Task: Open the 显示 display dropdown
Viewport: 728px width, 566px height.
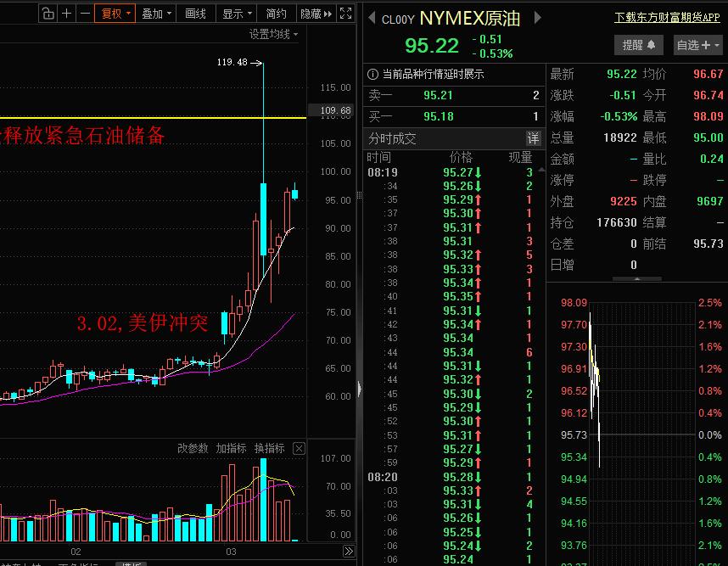Action: [x=237, y=14]
